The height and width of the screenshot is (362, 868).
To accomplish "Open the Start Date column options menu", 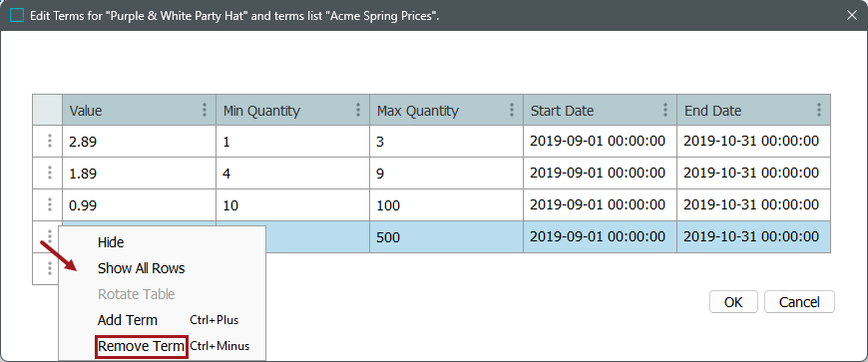I will (665, 110).
